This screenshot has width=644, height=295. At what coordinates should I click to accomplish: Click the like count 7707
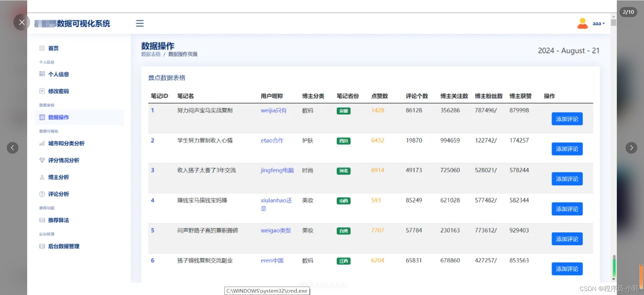coord(378,230)
